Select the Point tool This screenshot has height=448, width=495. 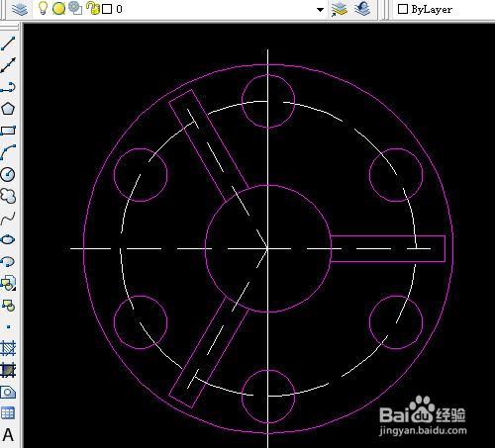pyautogui.click(x=8, y=326)
